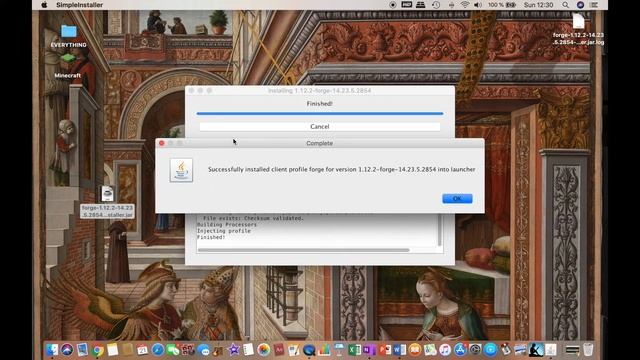Screen dimensions: 640x360
Task: Open Kindle from the dock
Action: [536, 350]
